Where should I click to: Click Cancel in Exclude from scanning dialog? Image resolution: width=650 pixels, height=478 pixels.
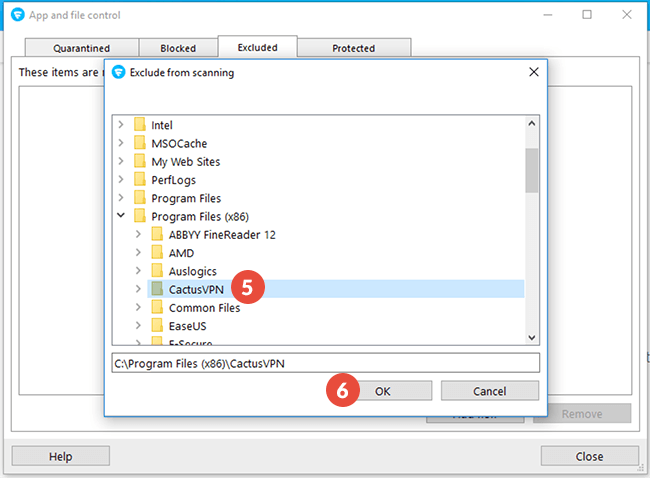[x=490, y=391]
